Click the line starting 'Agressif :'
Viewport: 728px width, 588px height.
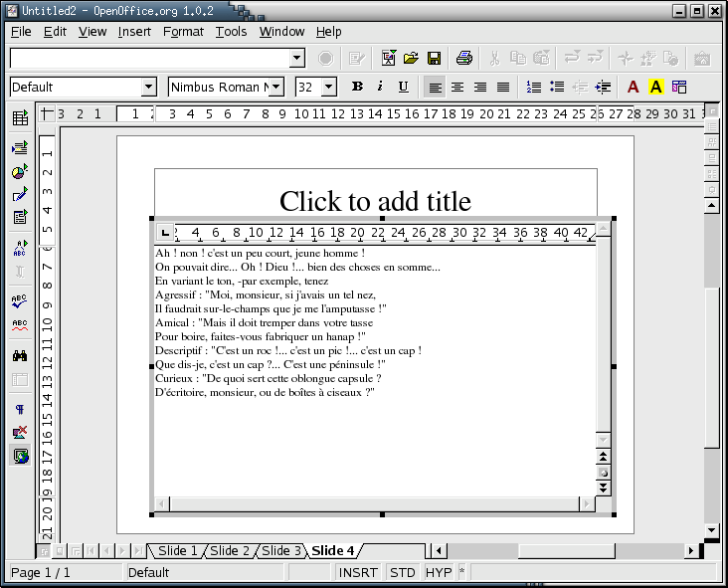[x=266, y=294]
